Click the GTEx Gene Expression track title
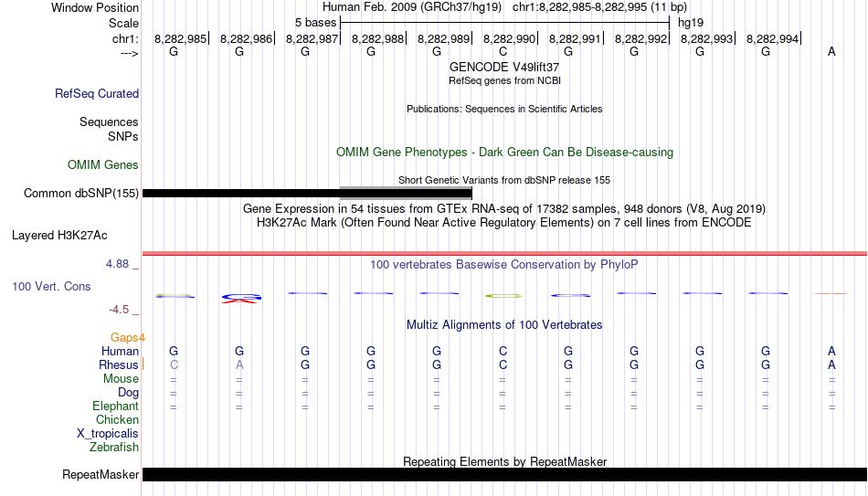 click(504, 208)
